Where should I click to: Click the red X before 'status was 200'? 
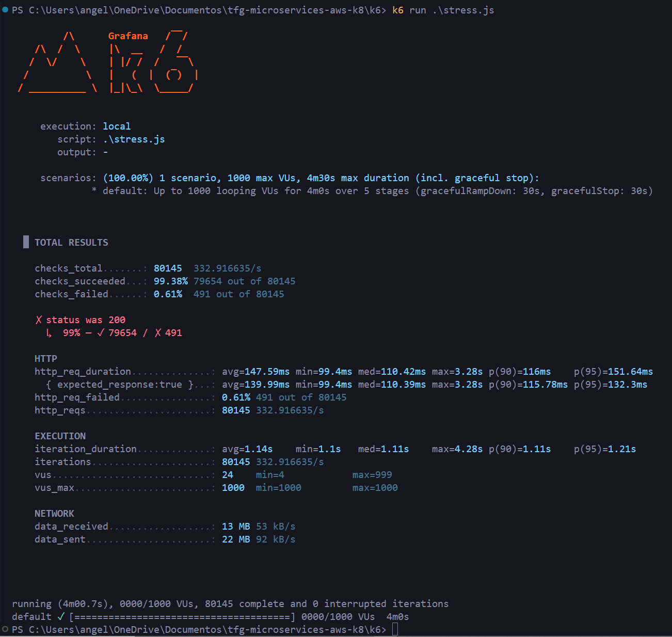tap(39, 320)
